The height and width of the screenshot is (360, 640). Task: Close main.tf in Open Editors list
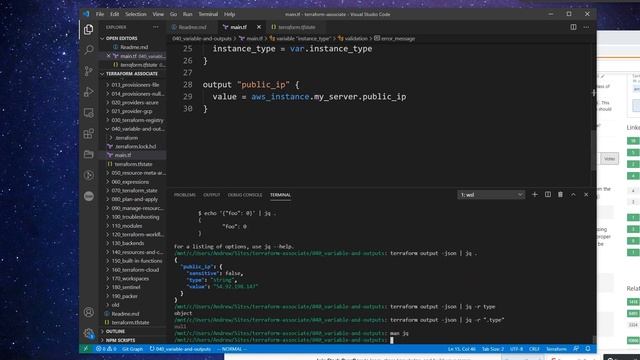click(x=109, y=56)
